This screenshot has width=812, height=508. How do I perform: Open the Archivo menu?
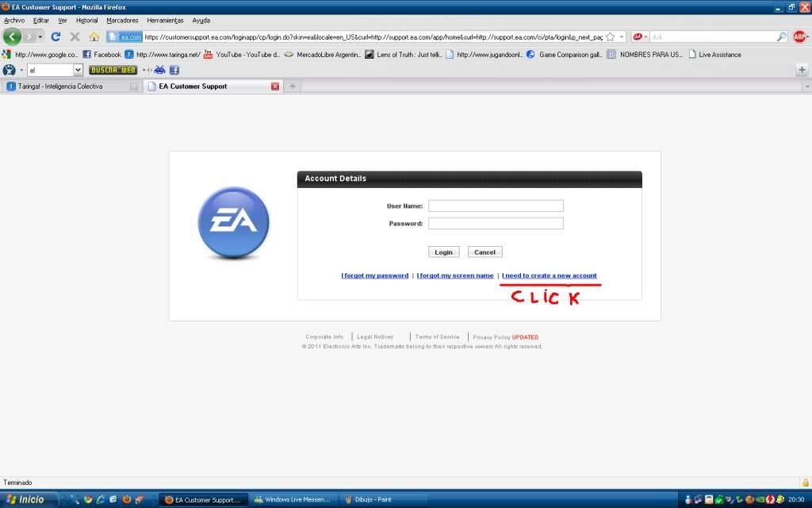pos(14,20)
